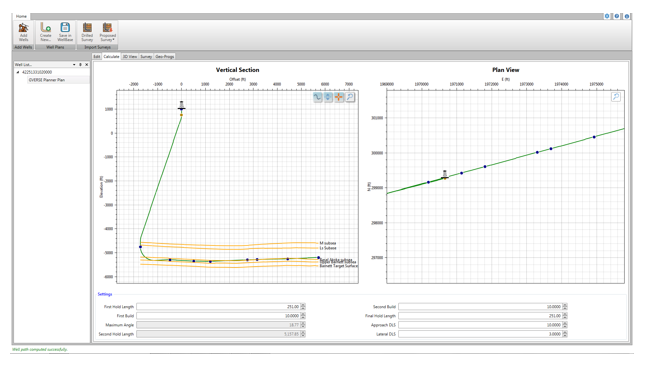Toggle the curve smoothing tool in Vertical Section
Image resolution: width=651 pixels, height=378 pixels.
pyautogui.click(x=318, y=97)
